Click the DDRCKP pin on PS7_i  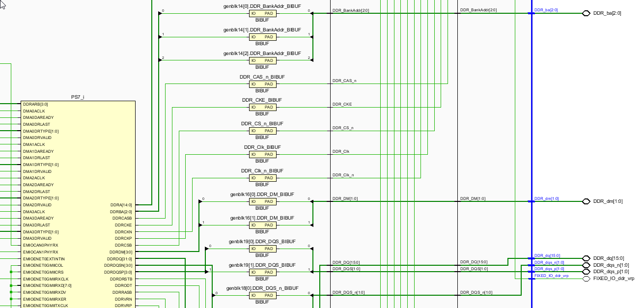point(124,238)
